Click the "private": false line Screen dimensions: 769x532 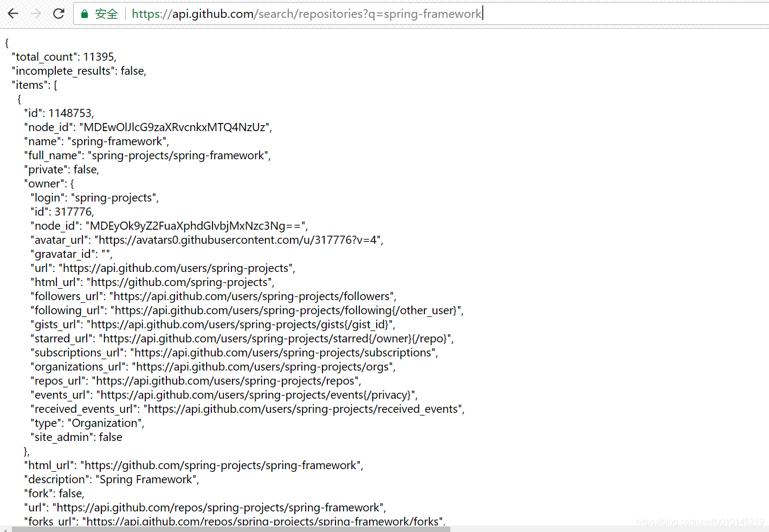tap(62, 170)
